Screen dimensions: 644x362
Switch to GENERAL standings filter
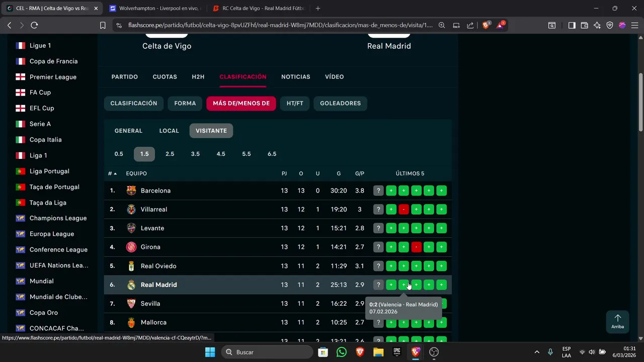[x=128, y=131]
